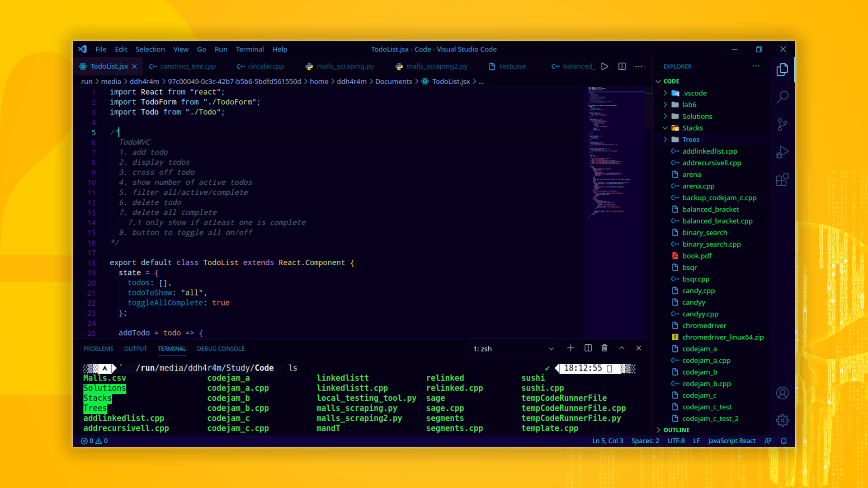The image size is (868, 488).
Task: Open the Manage gear icon
Action: point(783,420)
